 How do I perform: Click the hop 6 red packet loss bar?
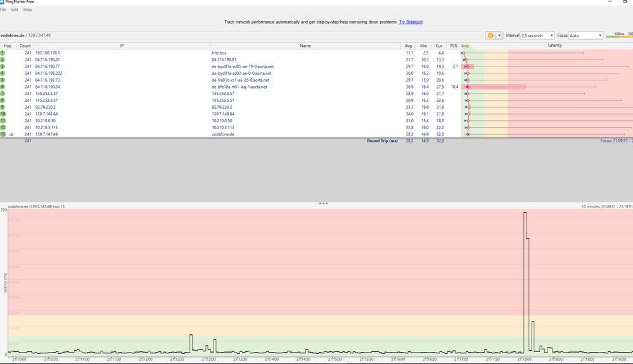tap(494, 87)
